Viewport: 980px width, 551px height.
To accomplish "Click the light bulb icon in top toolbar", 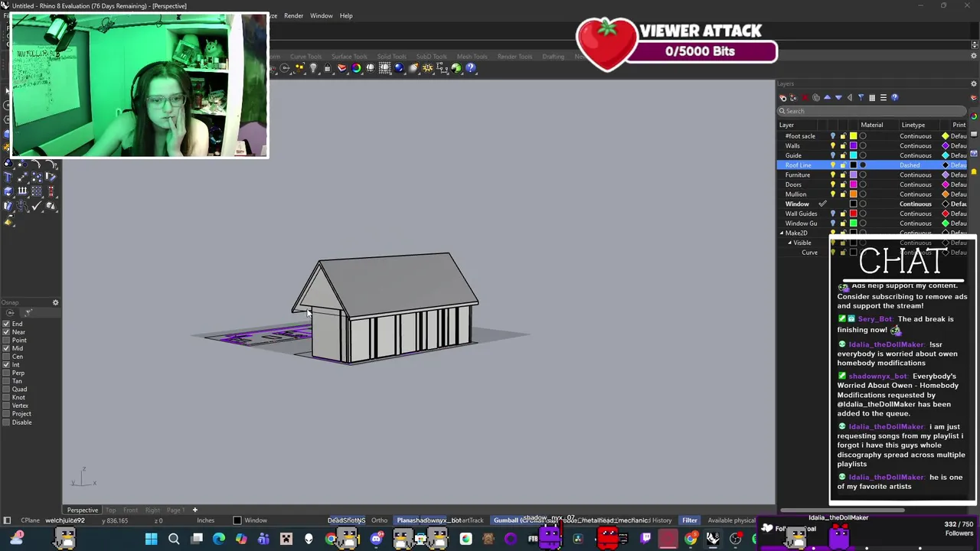I will (x=313, y=67).
